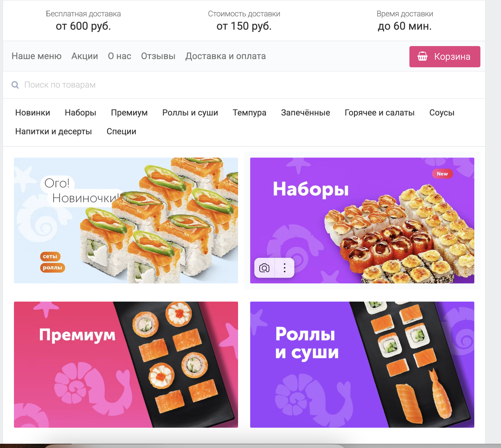Open Напитки и десерты category

point(53,132)
